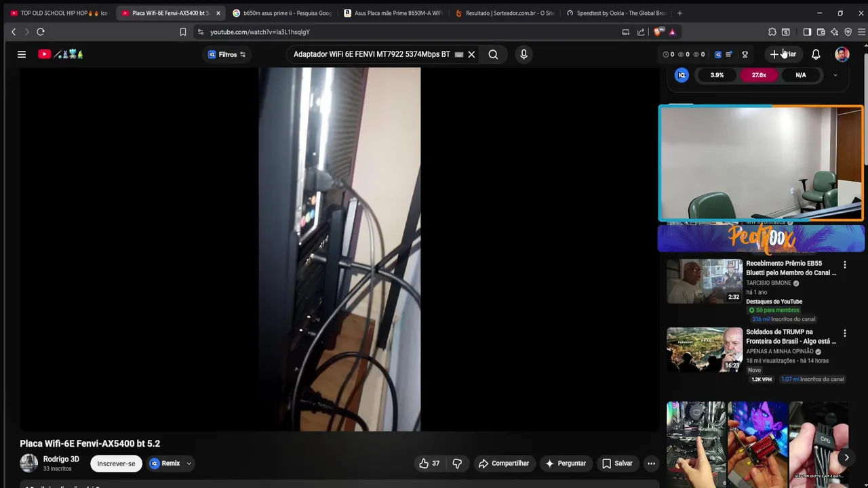The image size is (868, 488).
Task: Like the video (37 likes)
Action: click(429, 464)
